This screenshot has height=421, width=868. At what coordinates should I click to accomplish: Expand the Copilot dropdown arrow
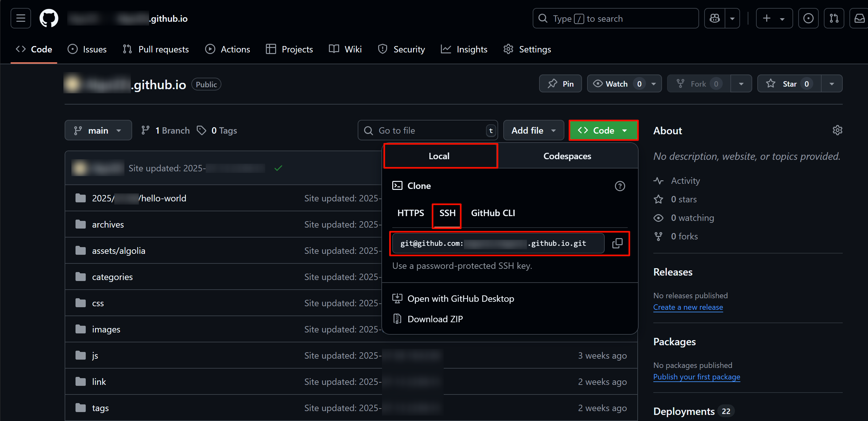(x=732, y=18)
